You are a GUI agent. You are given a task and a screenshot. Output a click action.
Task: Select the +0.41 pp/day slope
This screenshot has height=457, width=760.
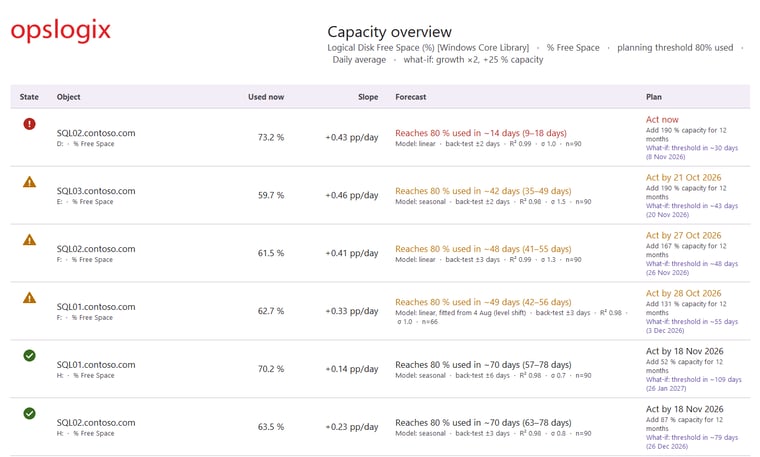click(x=351, y=253)
